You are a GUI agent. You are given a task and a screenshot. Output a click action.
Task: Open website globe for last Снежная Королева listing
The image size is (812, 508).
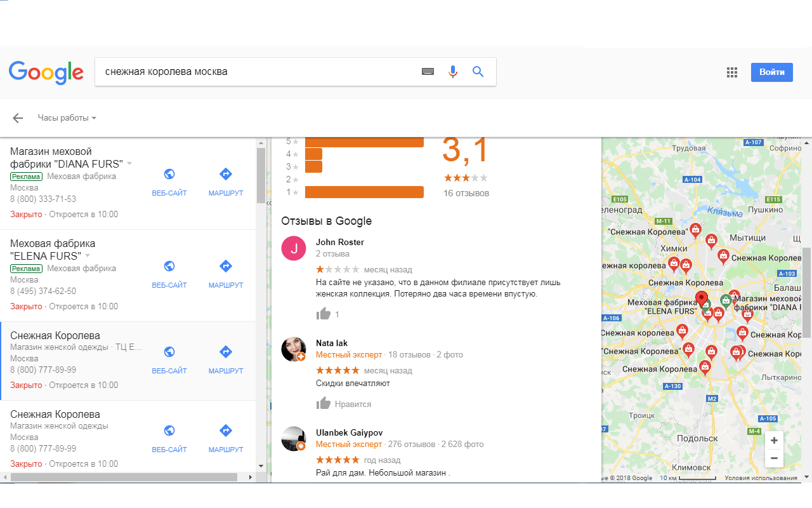(x=169, y=431)
